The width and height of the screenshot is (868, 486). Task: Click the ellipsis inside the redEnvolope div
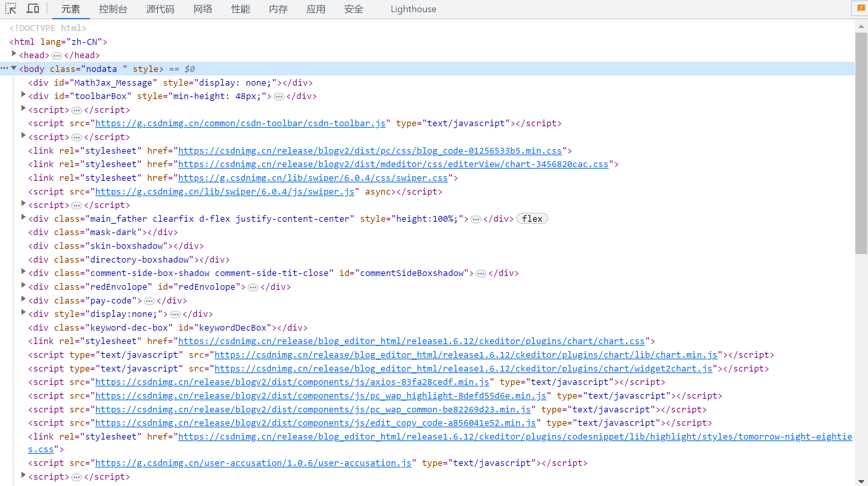[x=253, y=287]
